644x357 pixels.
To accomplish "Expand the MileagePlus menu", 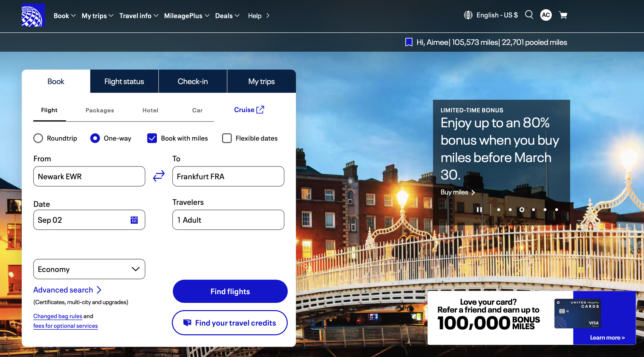I will [x=187, y=16].
